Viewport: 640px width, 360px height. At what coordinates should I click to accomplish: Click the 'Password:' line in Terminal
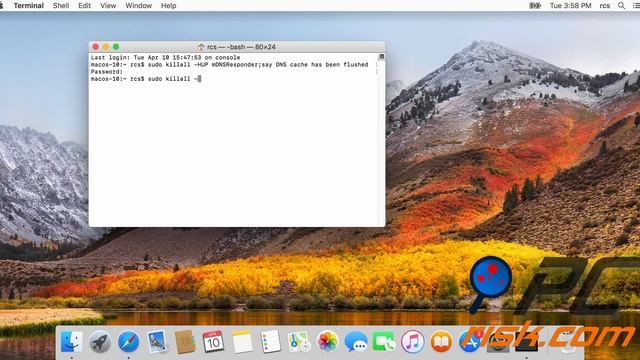[107, 71]
